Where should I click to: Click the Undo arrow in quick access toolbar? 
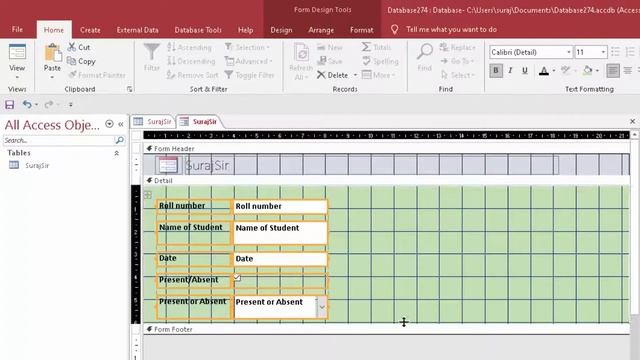coord(27,104)
